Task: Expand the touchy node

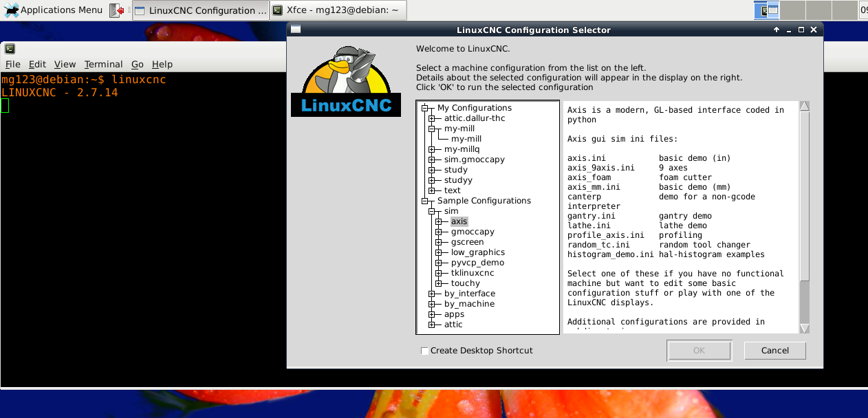Action: (x=438, y=283)
